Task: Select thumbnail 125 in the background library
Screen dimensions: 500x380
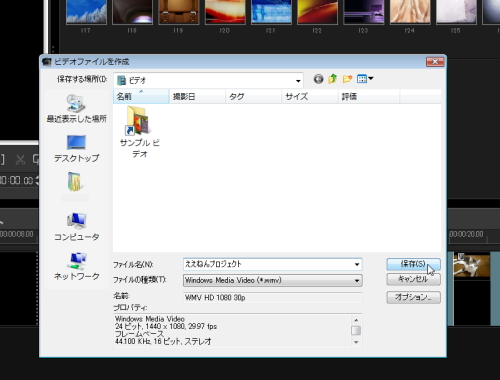Action: pyautogui.click(x=456, y=12)
